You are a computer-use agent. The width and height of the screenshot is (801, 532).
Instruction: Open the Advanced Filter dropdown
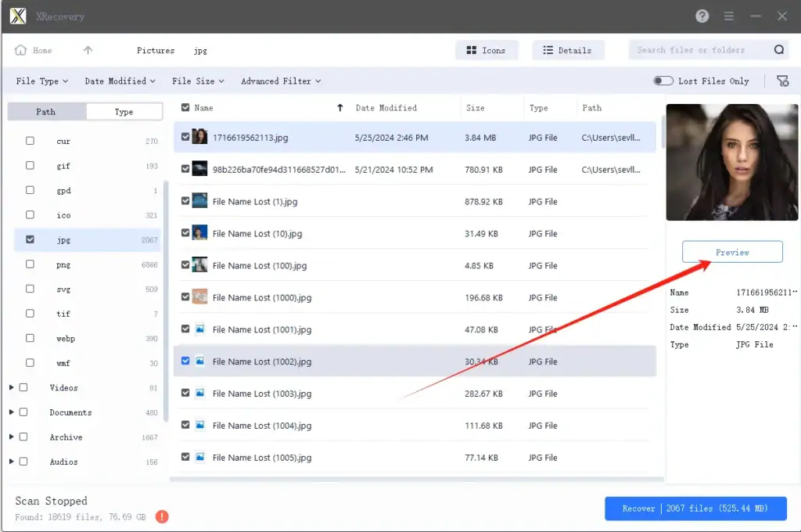280,81
